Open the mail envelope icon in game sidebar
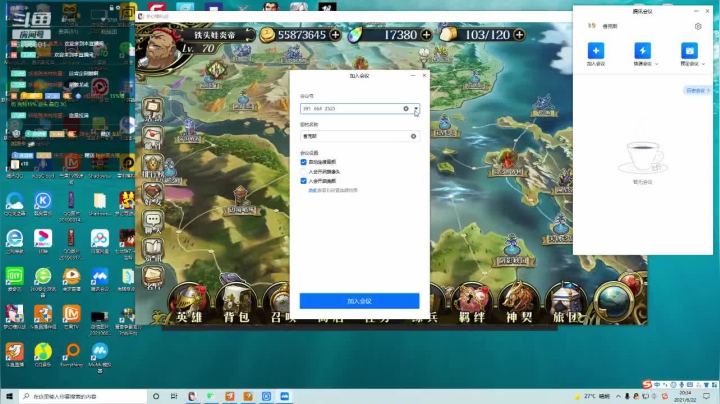 [x=152, y=138]
